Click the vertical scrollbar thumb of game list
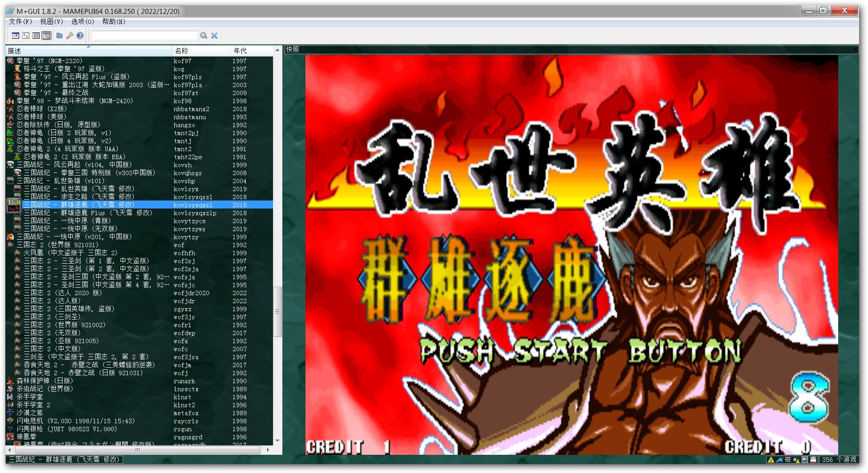Screen dimensions: 868x473 pyautogui.click(x=277, y=312)
